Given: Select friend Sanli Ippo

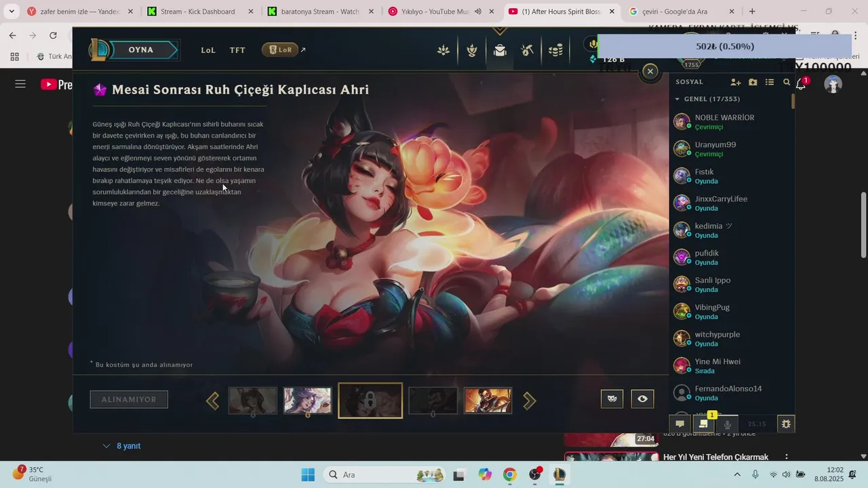Looking at the screenshot, I should pyautogui.click(x=731, y=285).
